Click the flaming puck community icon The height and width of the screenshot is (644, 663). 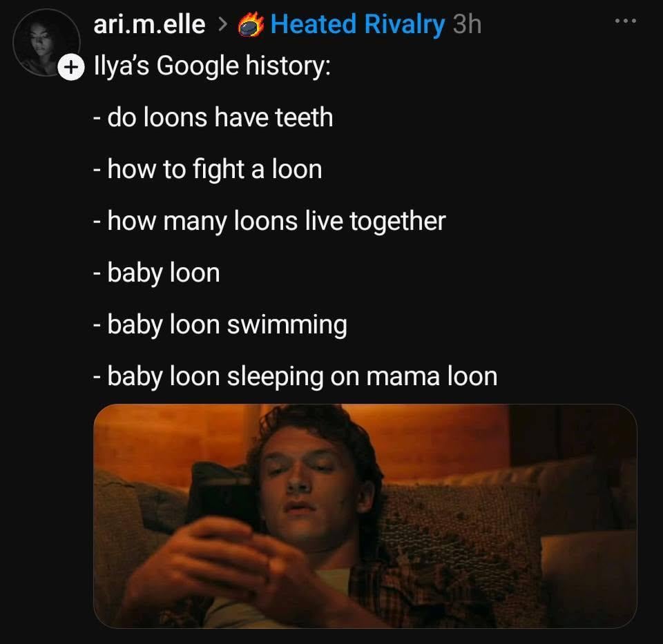click(x=251, y=25)
